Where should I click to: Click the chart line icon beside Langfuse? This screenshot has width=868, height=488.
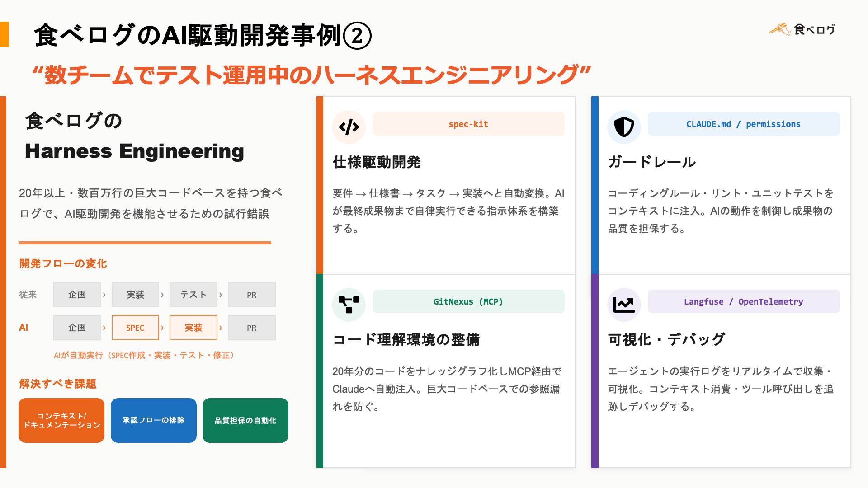coord(624,305)
